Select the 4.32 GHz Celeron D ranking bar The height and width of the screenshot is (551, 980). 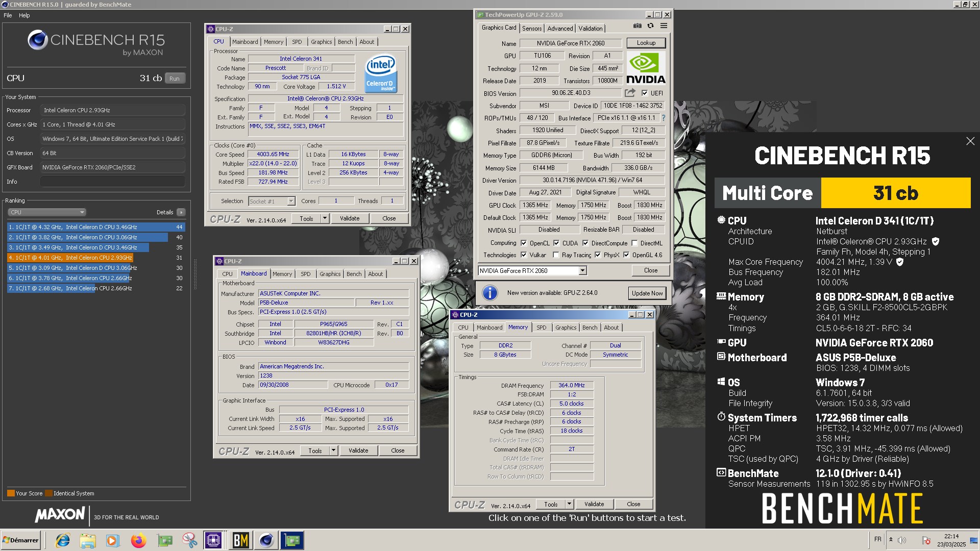96,227
